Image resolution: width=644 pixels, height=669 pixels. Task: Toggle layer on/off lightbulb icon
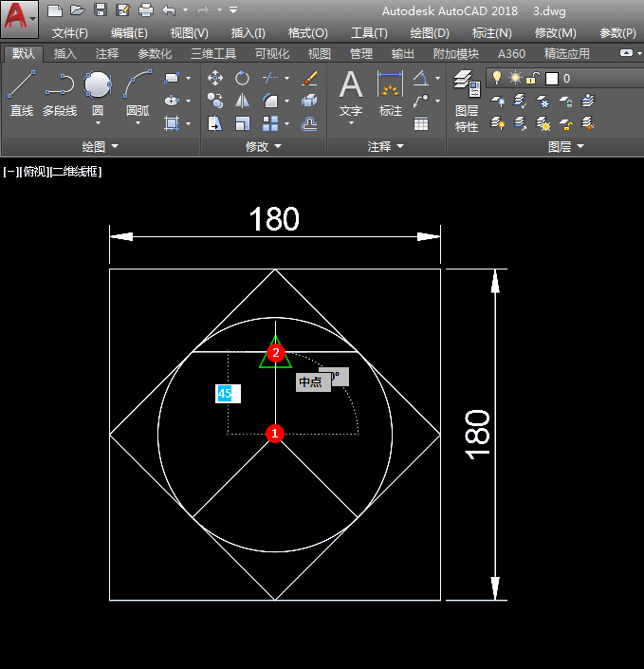tap(496, 78)
